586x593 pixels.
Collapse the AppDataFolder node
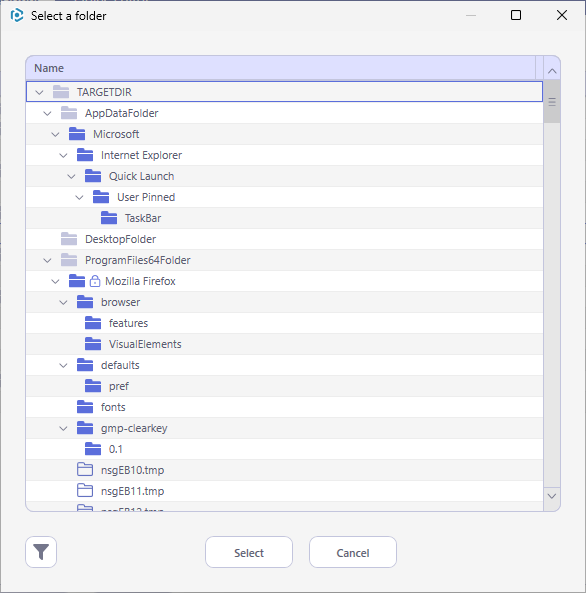47,113
